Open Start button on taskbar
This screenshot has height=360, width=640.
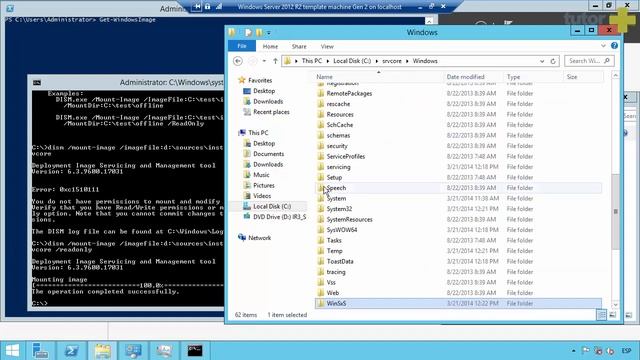click(x=13, y=351)
